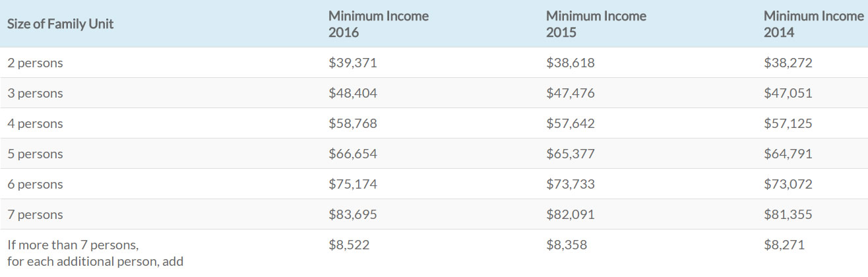Click the 3 persons row label

35,94
